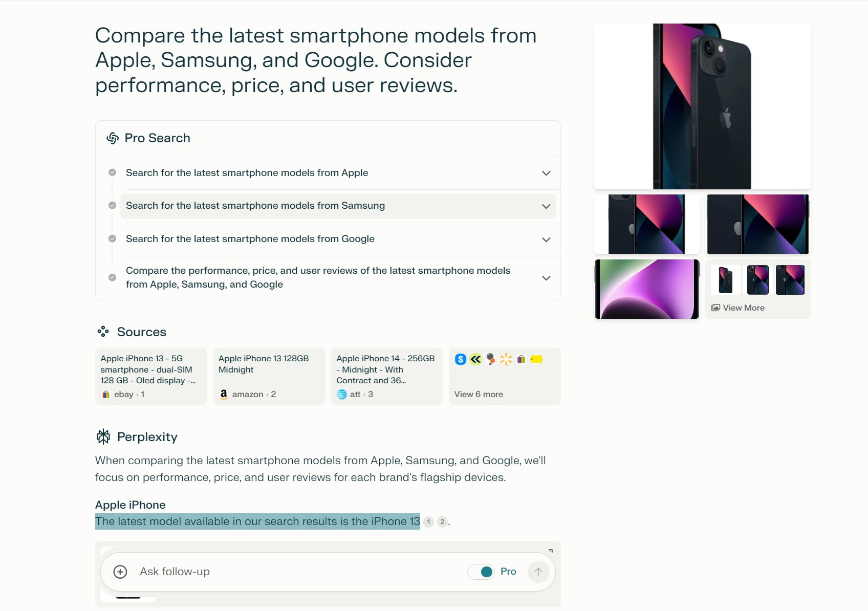Open the large iPhone 13 main image
The image size is (868, 611).
click(702, 106)
